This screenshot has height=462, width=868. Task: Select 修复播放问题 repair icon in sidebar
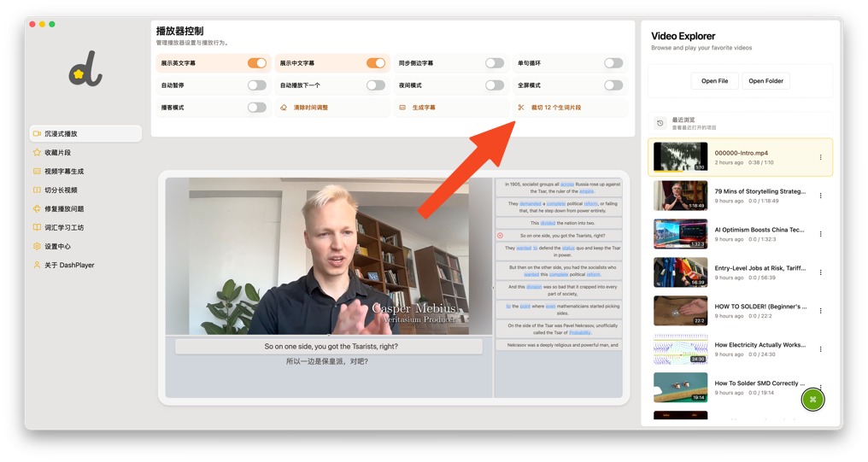37,209
